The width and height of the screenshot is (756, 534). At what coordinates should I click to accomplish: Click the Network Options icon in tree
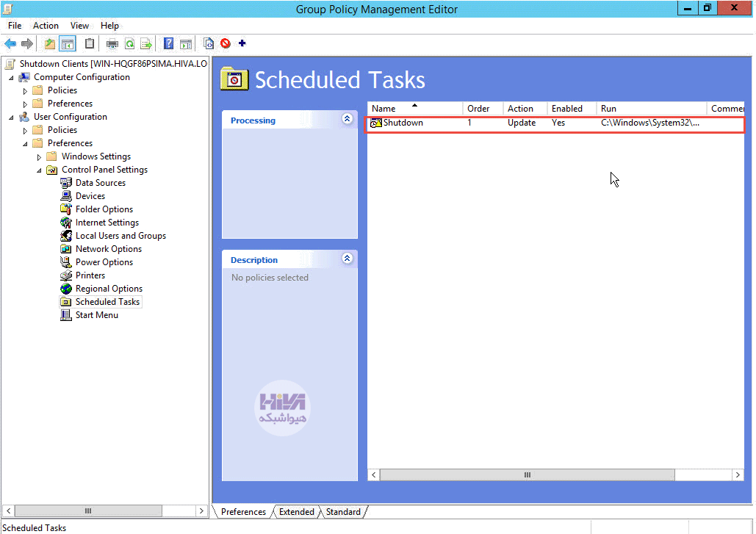pos(66,249)
